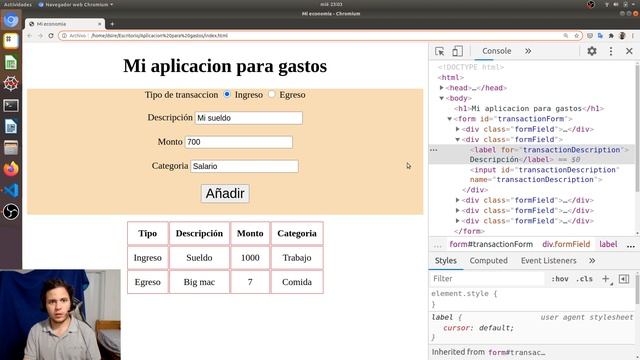Expand first div formField node

[x=458, y=129]
